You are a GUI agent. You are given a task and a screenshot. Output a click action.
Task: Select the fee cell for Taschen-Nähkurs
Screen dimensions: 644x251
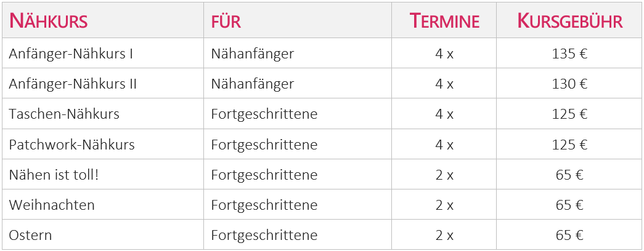pyautogui.click(x=569, y=114)
